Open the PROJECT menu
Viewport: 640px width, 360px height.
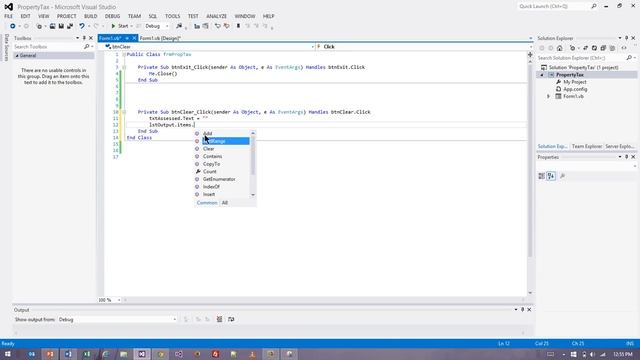pyautogui.click(x=67, y=16)
